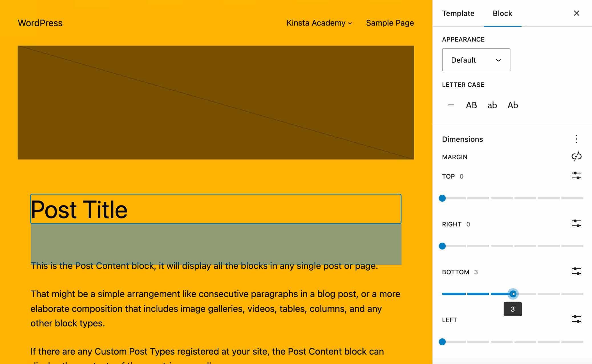The width and height of the screenshot is (592, 364).
Task: Click the LEFT margin options icon
Action: pos(577,319)
